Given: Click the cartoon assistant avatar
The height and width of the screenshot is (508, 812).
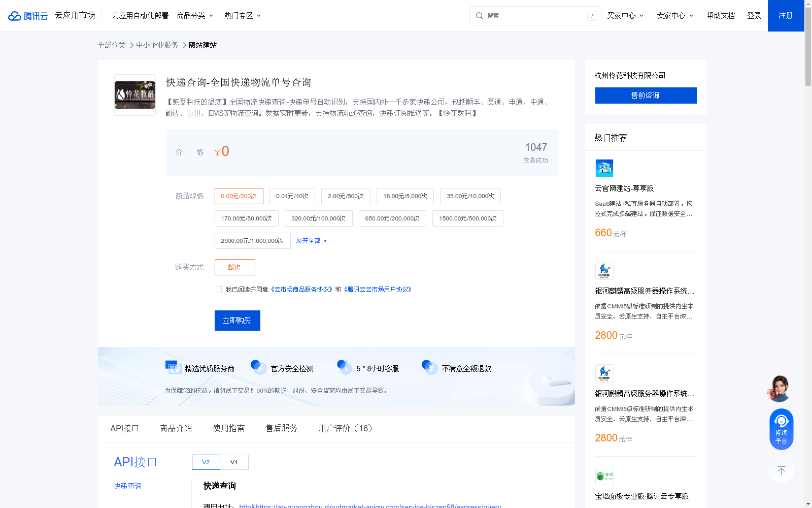Looking at the screenshot, I should click(780, 389).
